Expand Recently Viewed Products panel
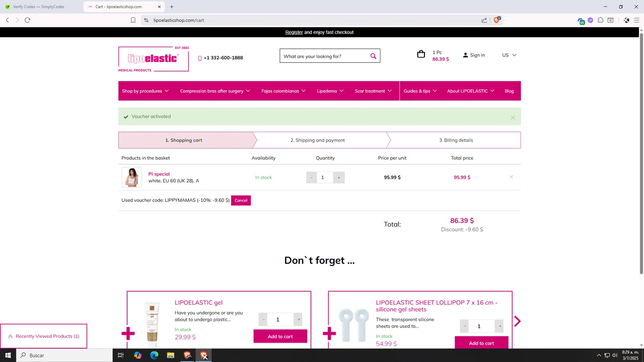644x362 pixels. pos(43,336)
